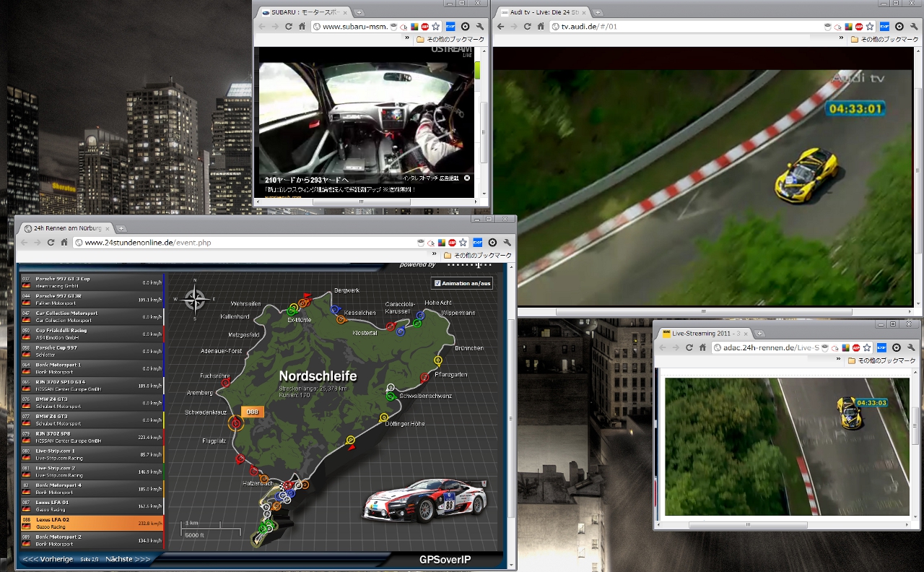Click the AdBlock icon in the Audi tv window
Image resolution: width=924 pixels, height=572 pixels.
coord(860,26)
